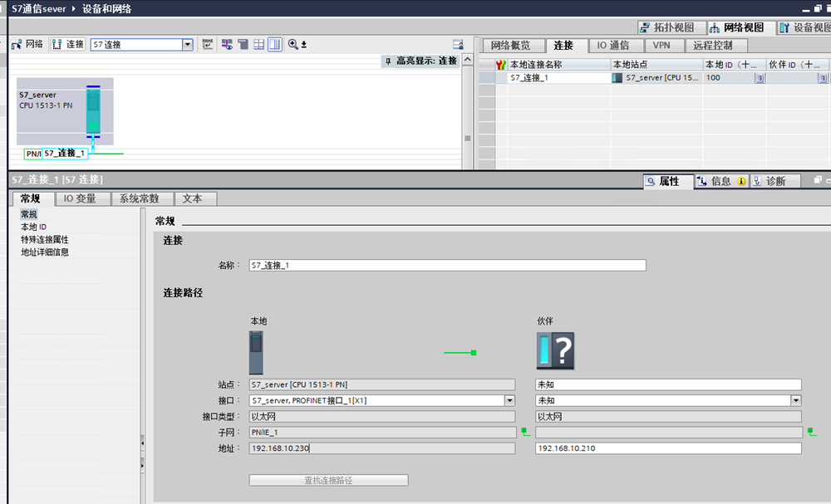The image size is (831, 504).
Task: Toggle the 连接 (Connections) mode button
Action: (x=68, y=45)
